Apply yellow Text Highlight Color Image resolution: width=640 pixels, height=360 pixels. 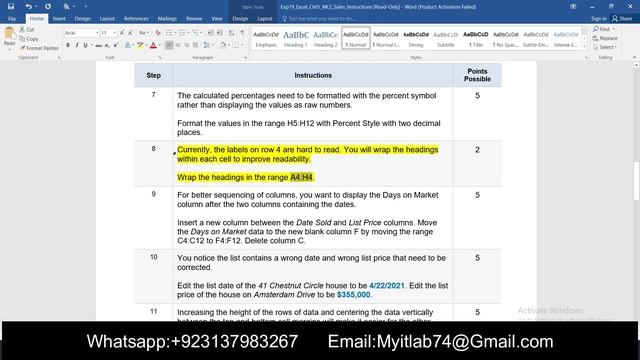[x=140, y=45]
